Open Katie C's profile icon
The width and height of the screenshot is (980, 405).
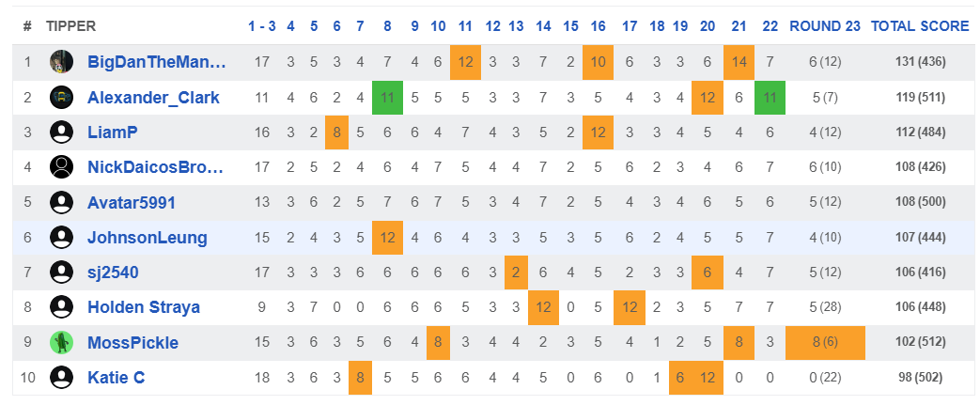click(61, 378)
